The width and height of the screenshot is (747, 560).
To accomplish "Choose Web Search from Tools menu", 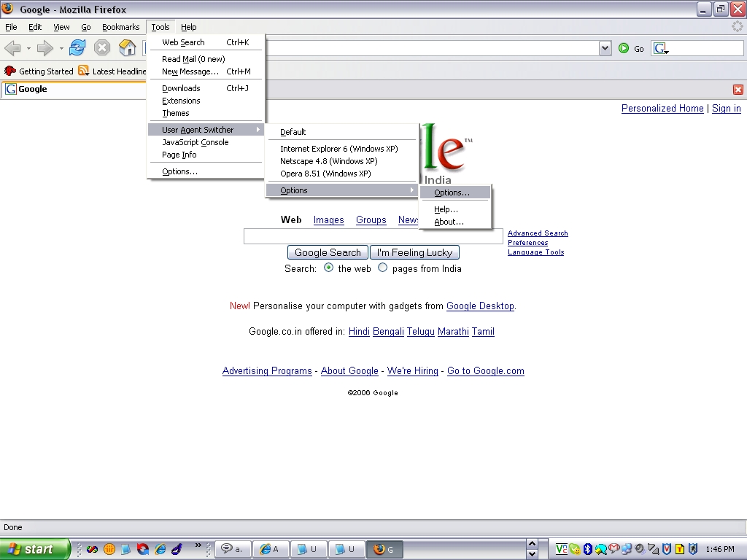I will click(206, 42).
